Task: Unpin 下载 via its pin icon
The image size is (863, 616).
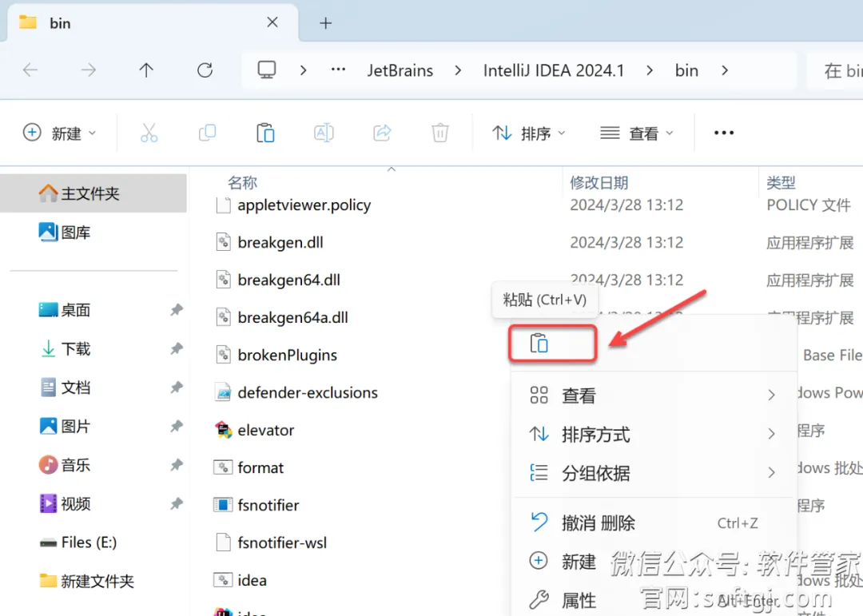Action: 176,348
